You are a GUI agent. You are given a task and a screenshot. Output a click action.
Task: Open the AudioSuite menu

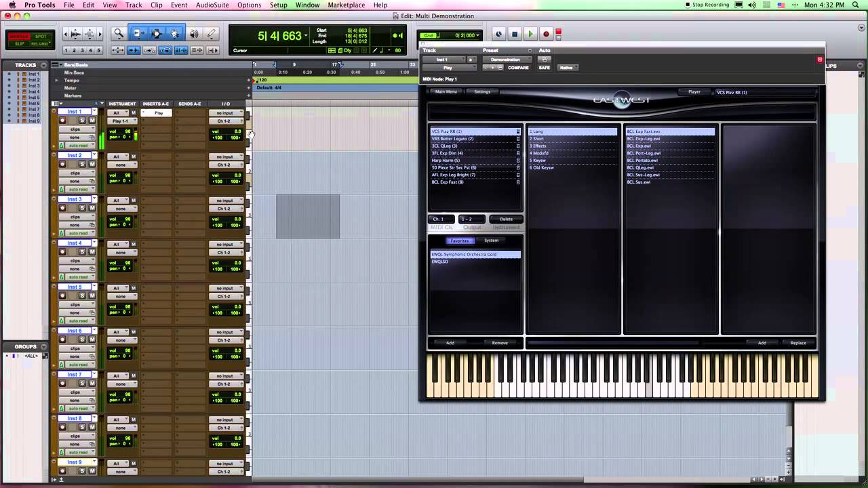click(x=212, y=5)
